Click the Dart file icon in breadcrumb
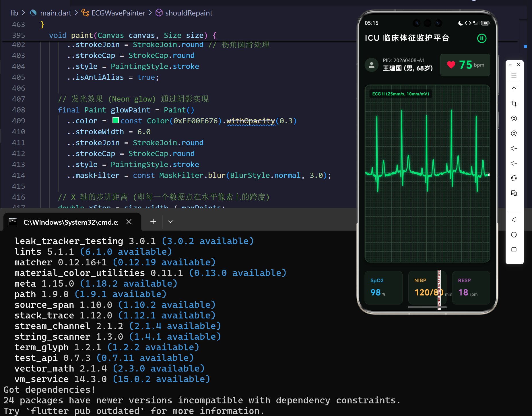532x416 pixels. point(34,13)
